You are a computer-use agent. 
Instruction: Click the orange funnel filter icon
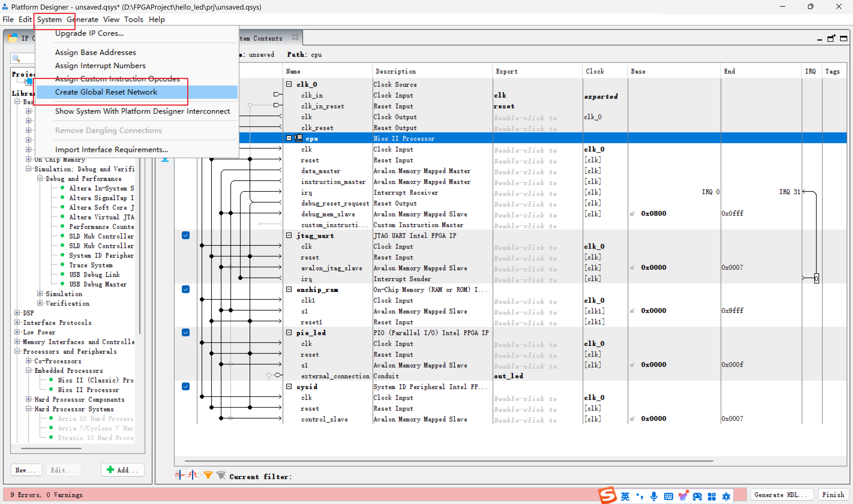click(208, 475)
